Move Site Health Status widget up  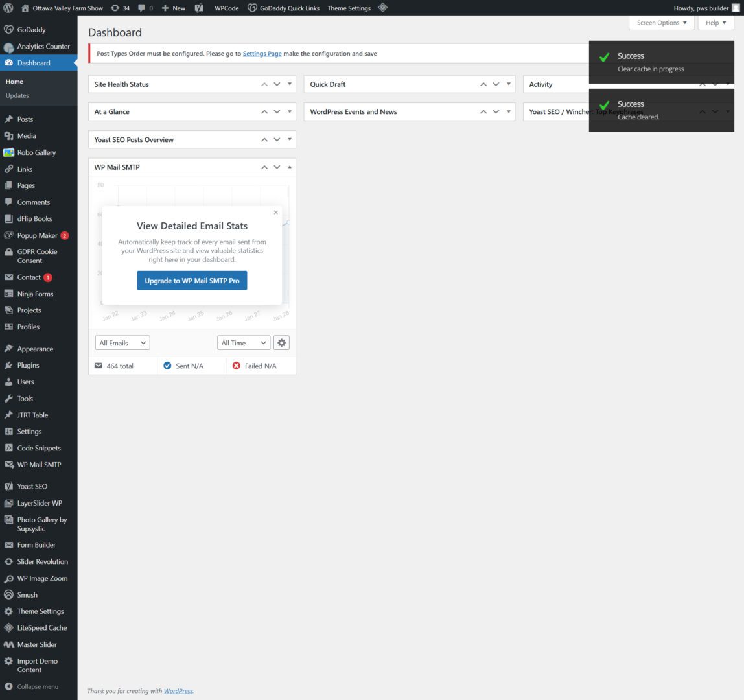[x=264, y=84]
